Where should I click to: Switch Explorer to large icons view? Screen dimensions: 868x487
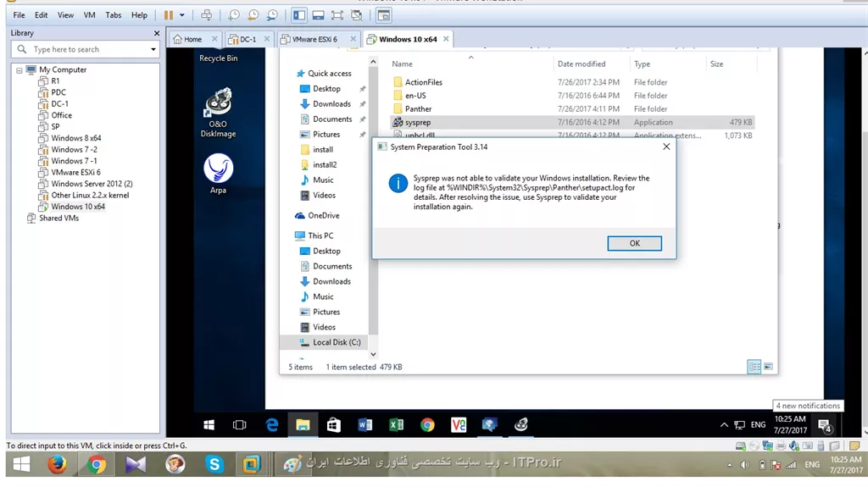click(768, 367)
